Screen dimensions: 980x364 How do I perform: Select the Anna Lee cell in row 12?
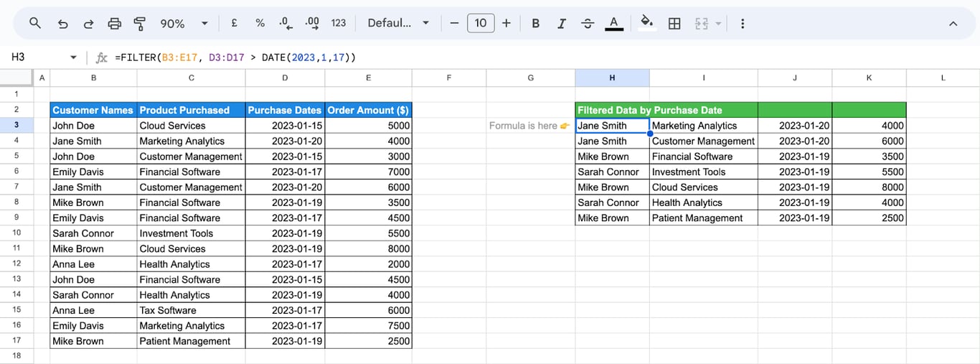pyautogui.click(x=93, y=264)
